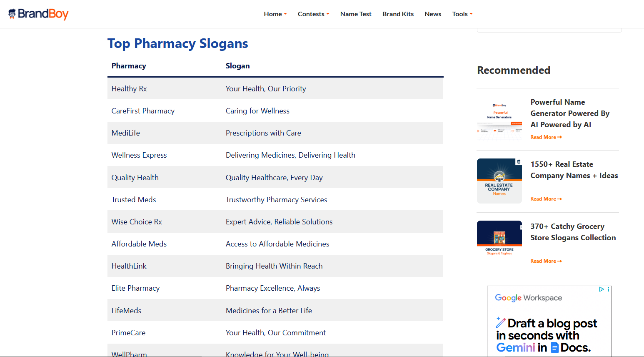Click the Recommended sidebar heading

(514, 70)
